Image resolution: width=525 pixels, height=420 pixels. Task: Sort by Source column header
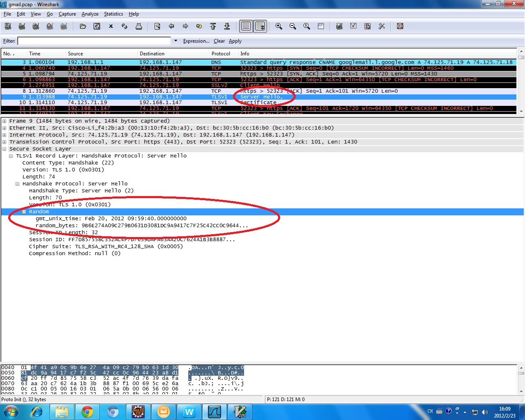point(101,54)
